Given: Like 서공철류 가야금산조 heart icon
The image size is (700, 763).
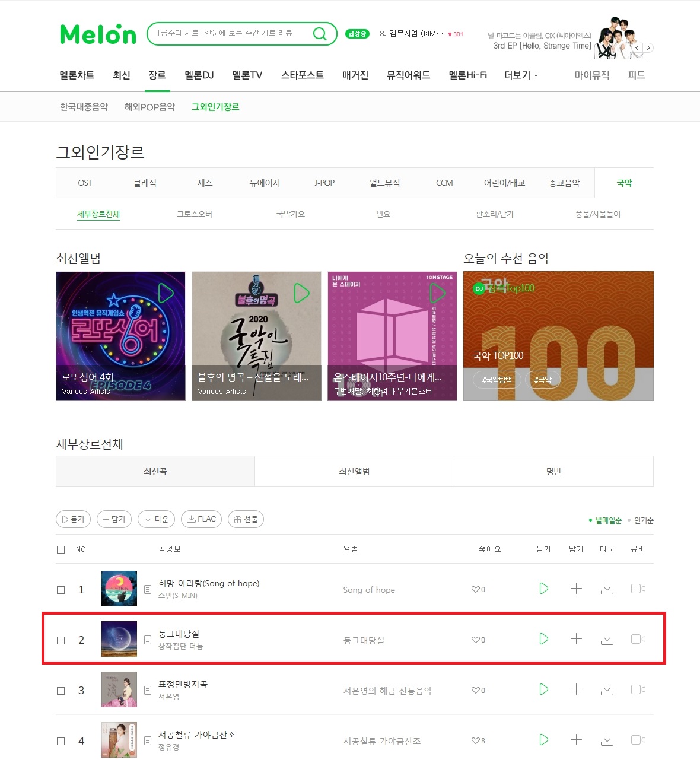Looking at the screenshot, I should (475, 740).
